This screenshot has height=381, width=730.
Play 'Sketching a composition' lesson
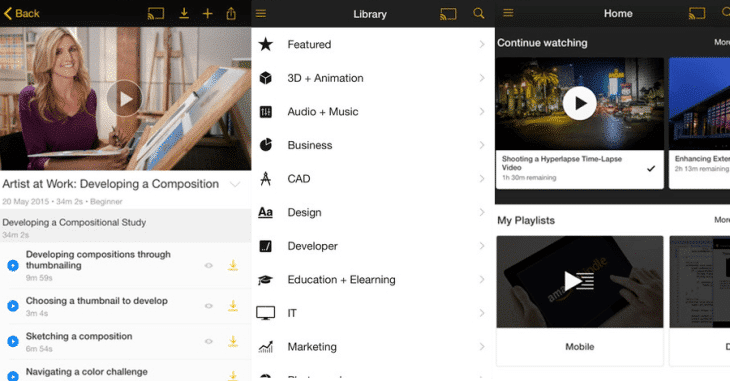click(x=13, y=341)
